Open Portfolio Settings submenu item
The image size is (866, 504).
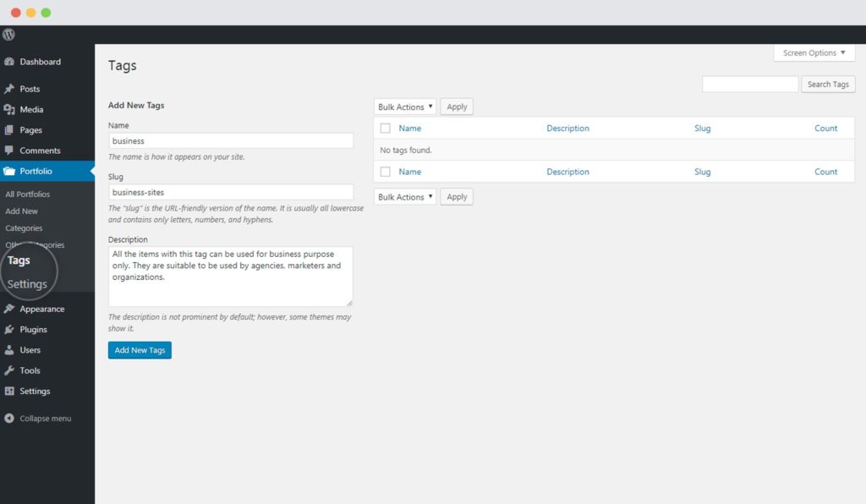click(27, 284)
